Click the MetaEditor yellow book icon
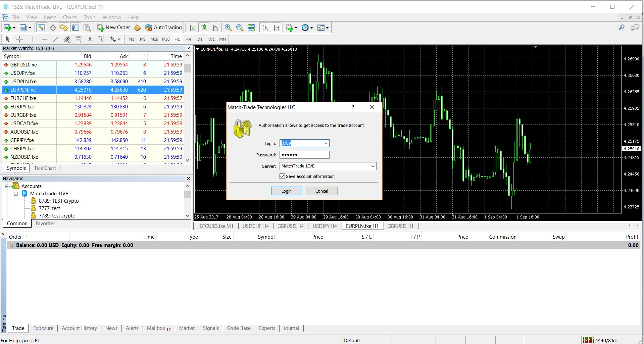This screenshot has width=644, height=344. [137, 28]
